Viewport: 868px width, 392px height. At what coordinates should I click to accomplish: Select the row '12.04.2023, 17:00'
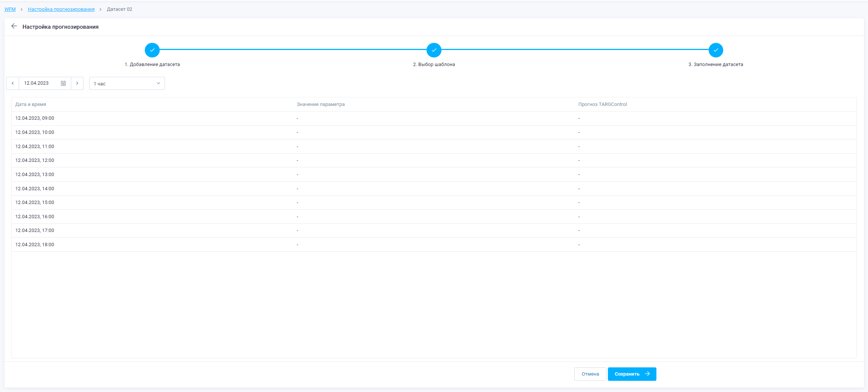click(434, 231)
